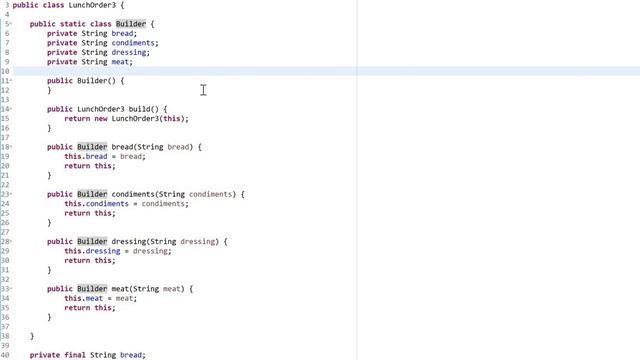Click the 'String bread' parameter on line 18
Screen dimensions: 640x360
point(163,147)
